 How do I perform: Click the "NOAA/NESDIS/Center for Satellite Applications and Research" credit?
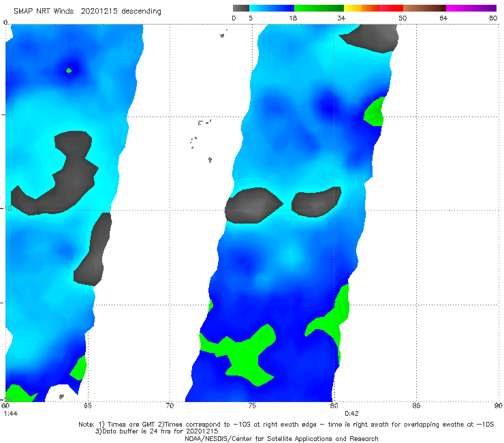pyautogui.click(x=281, y=438)
